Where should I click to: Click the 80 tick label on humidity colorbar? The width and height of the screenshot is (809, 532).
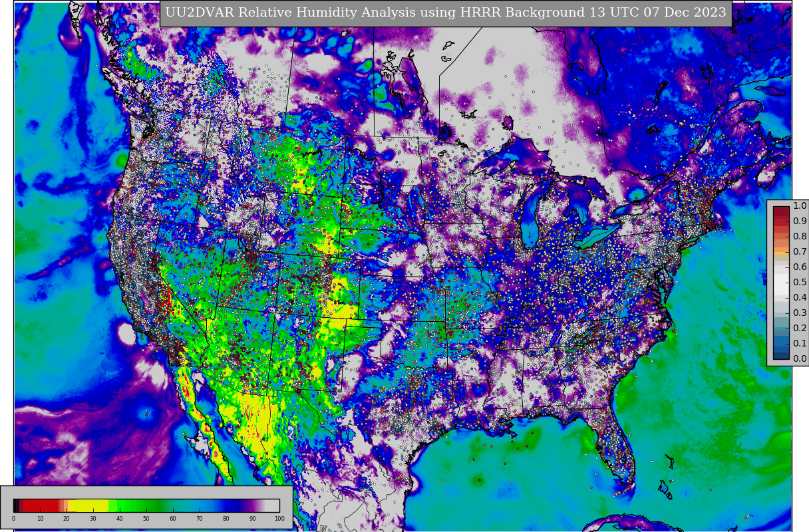(226, 519)
